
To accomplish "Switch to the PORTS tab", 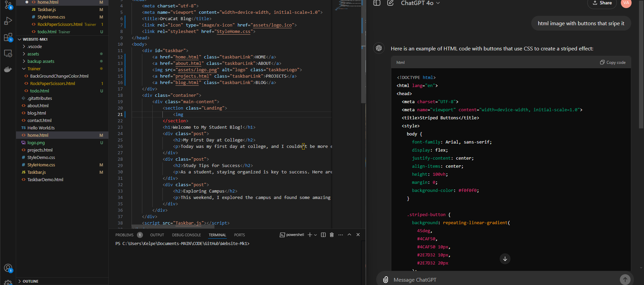I will 240,235.
